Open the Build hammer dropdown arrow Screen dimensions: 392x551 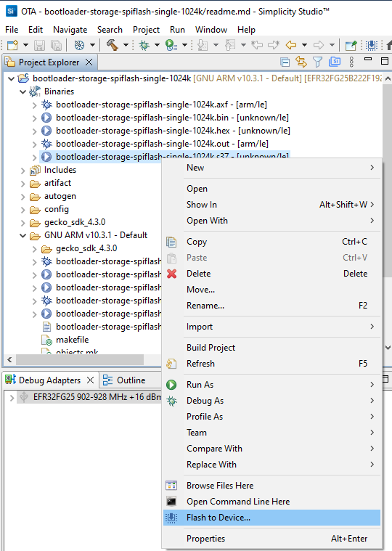coord(126,45)
